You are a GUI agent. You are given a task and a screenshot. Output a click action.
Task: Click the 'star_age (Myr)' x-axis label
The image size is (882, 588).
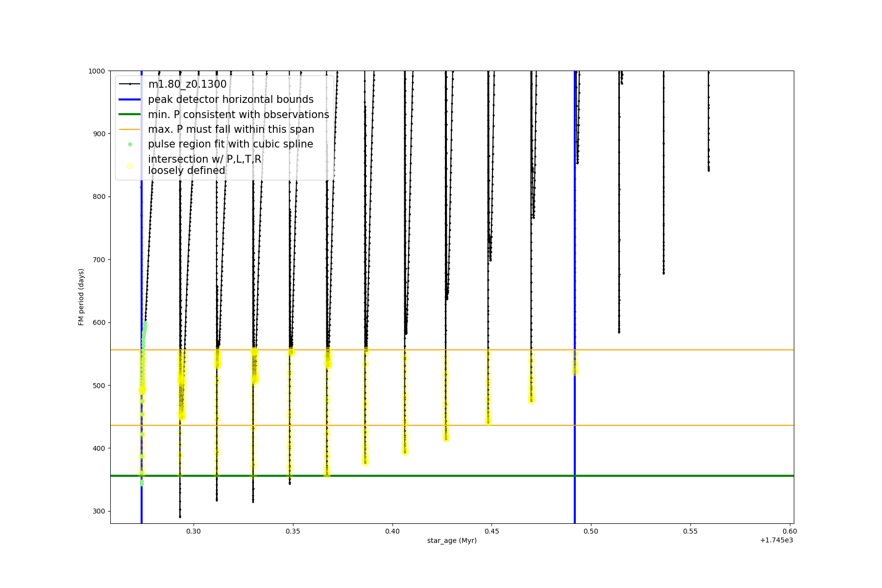pos(452,540)
